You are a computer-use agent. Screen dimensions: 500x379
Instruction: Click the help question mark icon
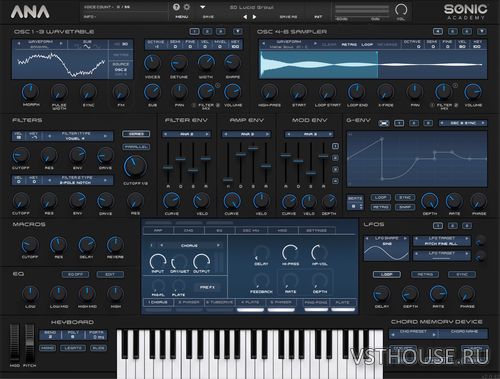pos(176,7)
